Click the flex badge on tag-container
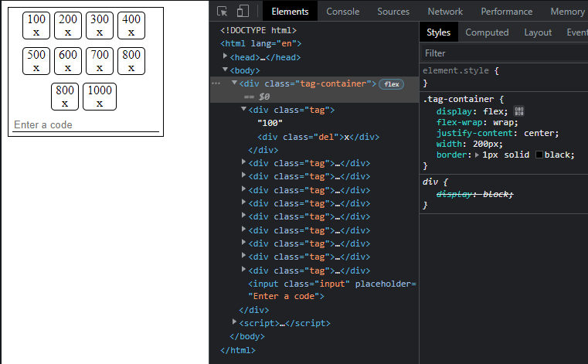 391,84
